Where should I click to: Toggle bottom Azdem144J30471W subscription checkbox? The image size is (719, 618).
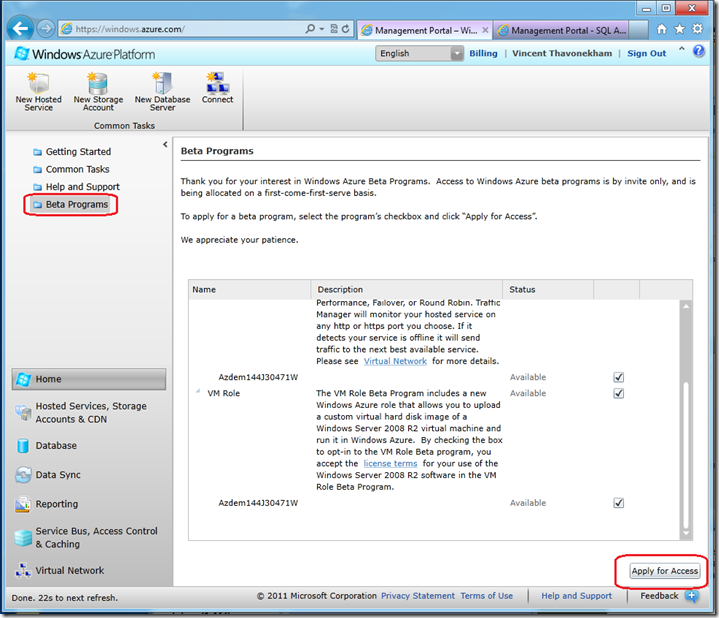coord(619,503)
